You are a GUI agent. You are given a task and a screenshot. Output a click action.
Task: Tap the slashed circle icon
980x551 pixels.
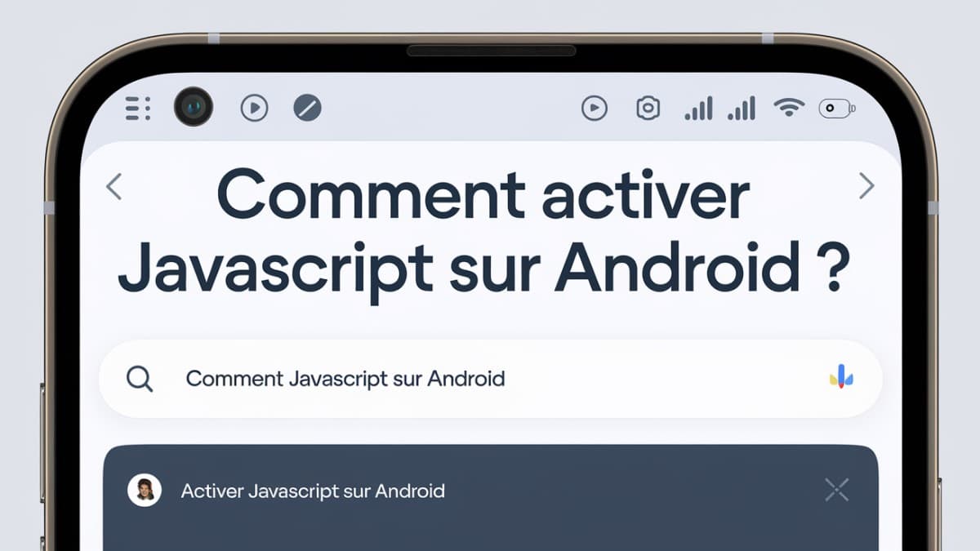(308, 108)
